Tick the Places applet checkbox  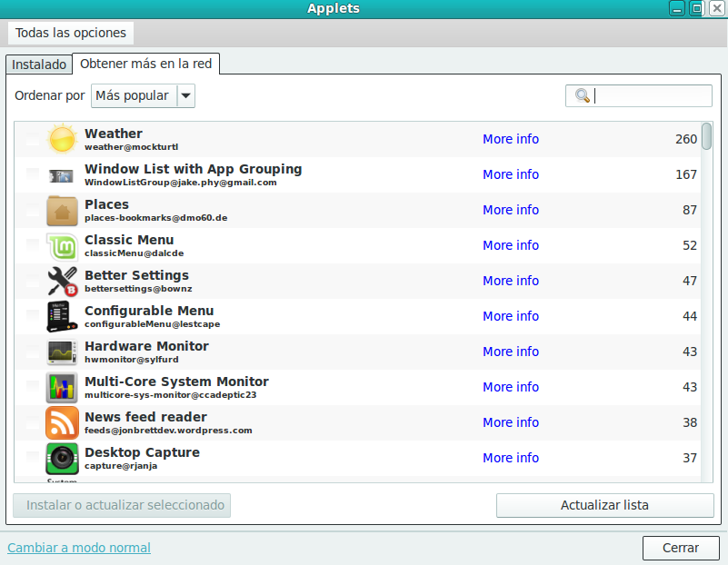click(x=33, y=210)
